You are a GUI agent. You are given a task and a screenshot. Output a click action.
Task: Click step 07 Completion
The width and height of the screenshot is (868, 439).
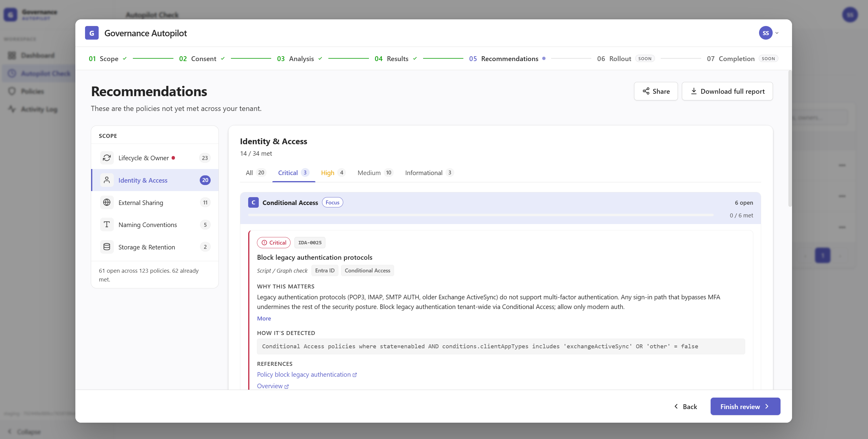click(x=743, y=59)
